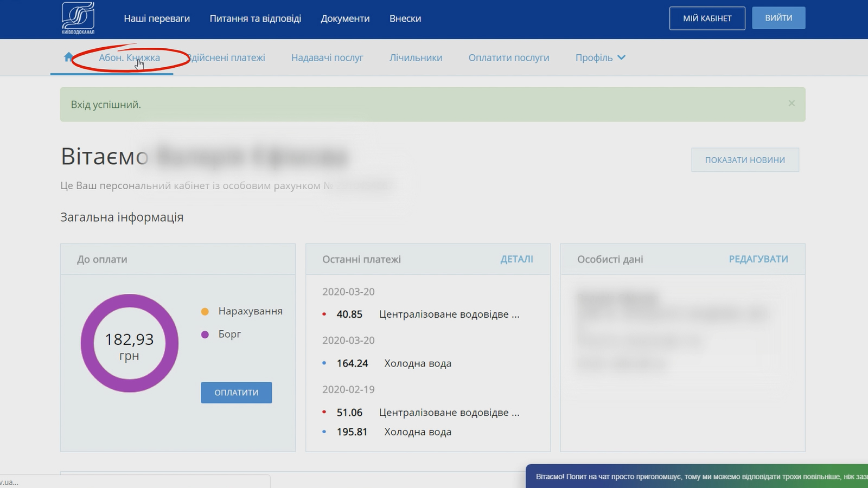
Task: Open Наші переваги menu item
Action: click(157, 18)
